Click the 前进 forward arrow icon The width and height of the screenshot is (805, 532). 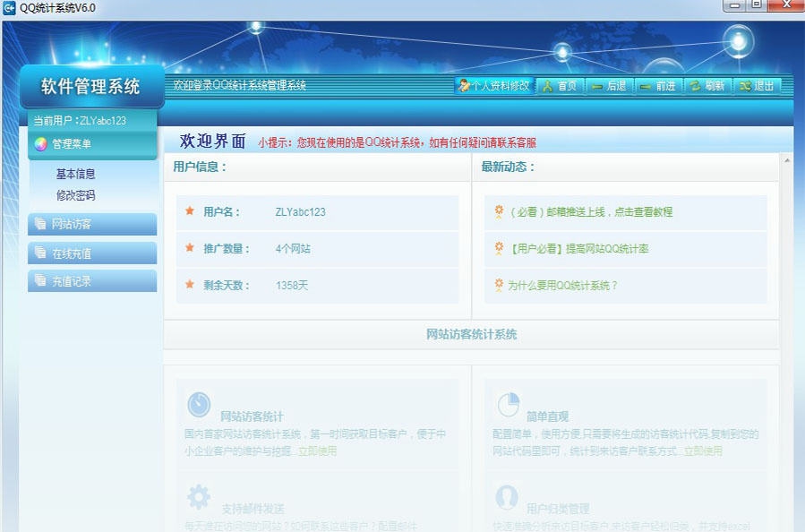pos(644,86)
